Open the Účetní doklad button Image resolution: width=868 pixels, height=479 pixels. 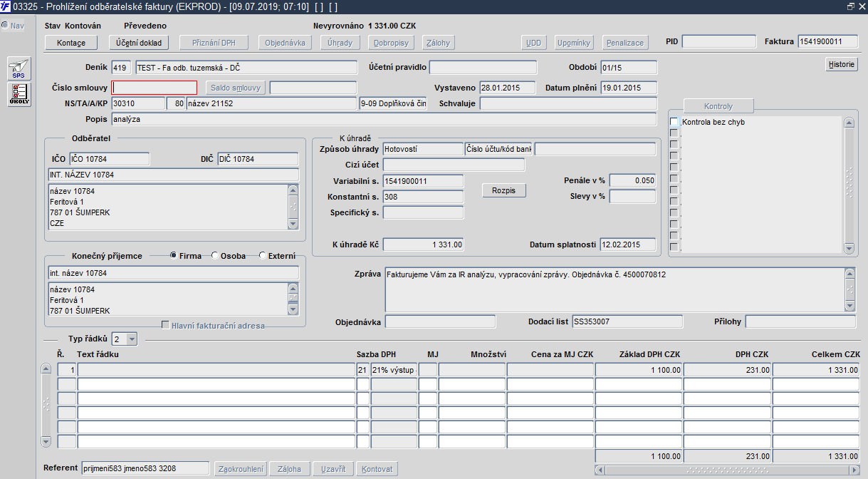[139, 43]
